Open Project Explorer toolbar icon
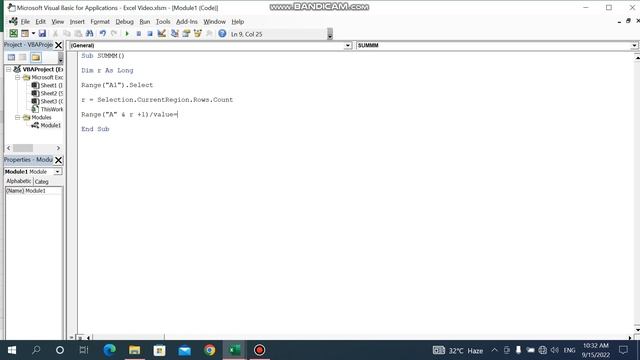Image resolution: width=640 pixels, height=360 pixels. pos(174,33)
